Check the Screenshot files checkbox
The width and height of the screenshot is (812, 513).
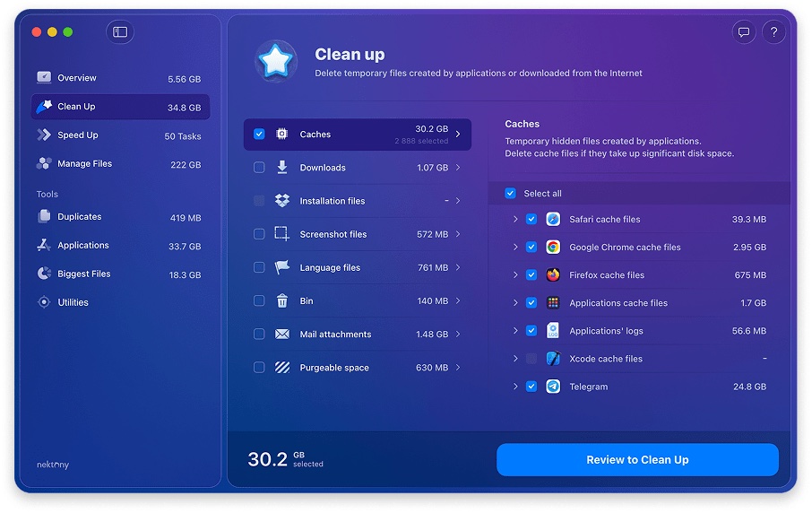[259, 234]
